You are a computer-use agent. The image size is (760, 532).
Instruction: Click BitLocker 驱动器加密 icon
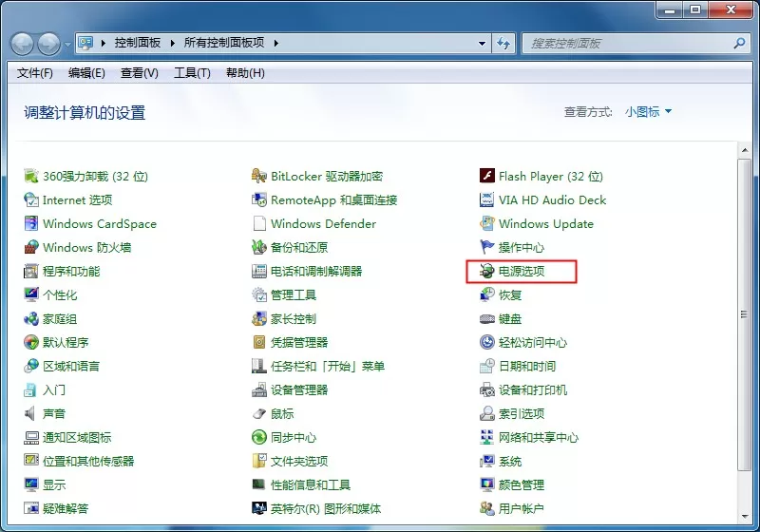pyautogui.click(x=259, y=176)
